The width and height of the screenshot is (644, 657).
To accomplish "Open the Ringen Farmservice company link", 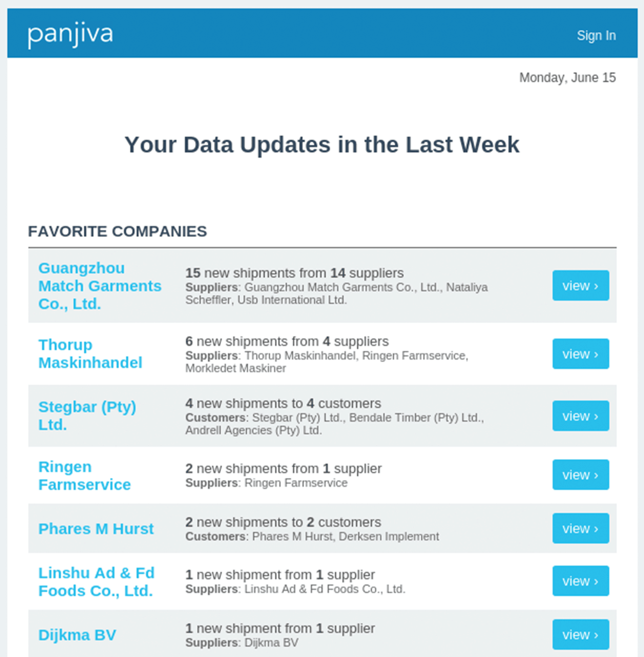I will coord(84,475).
